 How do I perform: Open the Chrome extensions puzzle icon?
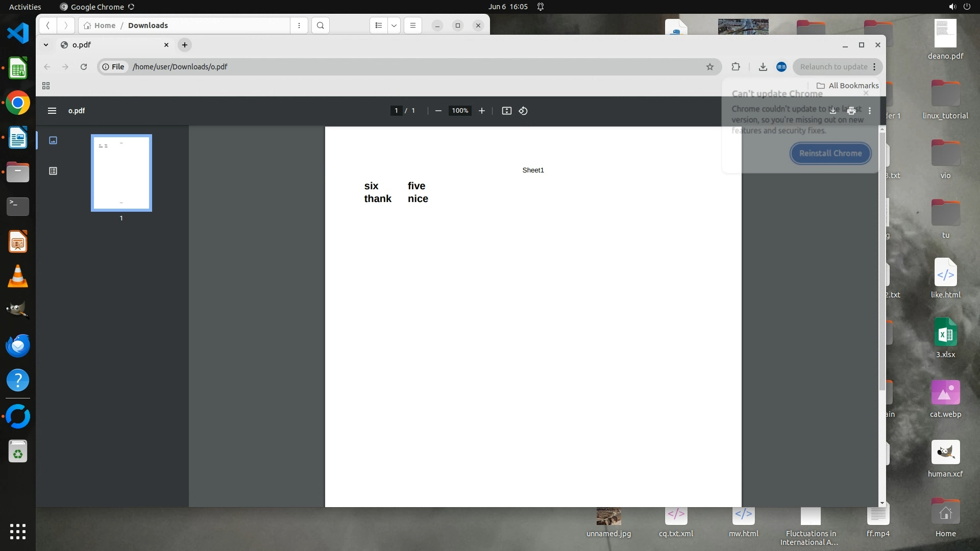(736, 67)
